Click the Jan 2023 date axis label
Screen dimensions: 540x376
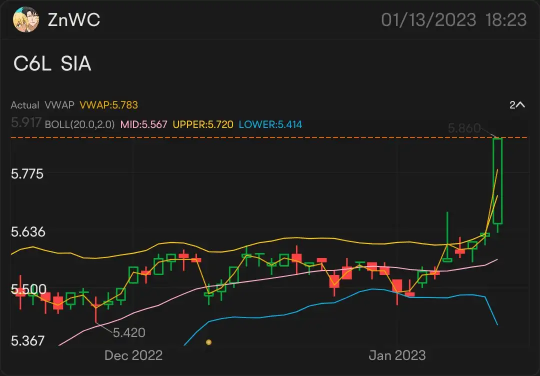(x=397, y=355)
